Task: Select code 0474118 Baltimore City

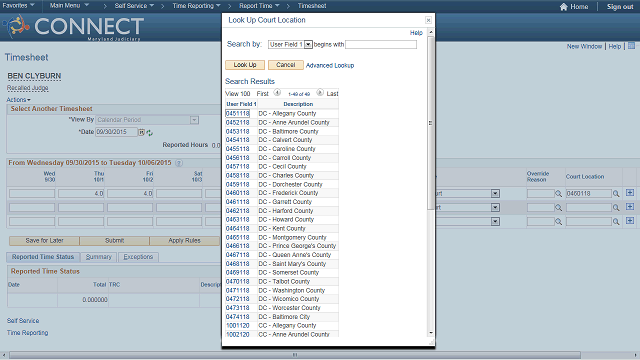Action: pos(238,317)
